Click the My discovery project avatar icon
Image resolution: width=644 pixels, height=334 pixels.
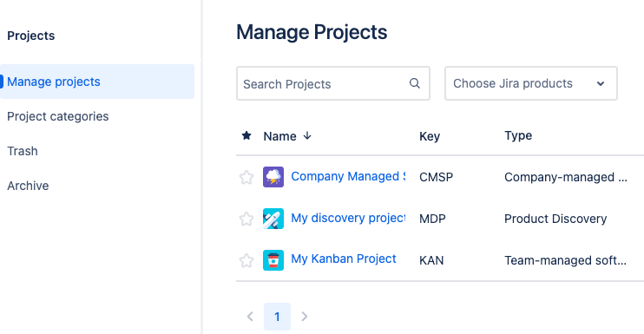tap(273, 219)
